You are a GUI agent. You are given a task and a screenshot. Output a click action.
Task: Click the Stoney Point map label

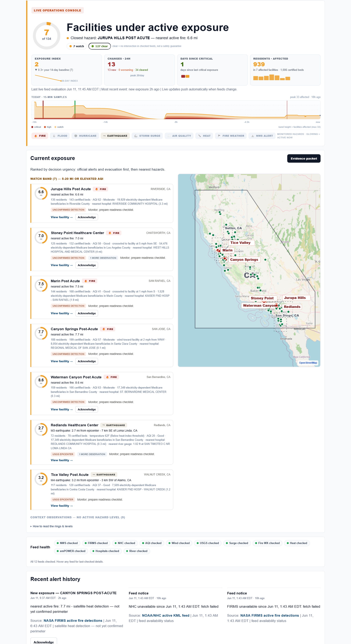pos(263,298)
